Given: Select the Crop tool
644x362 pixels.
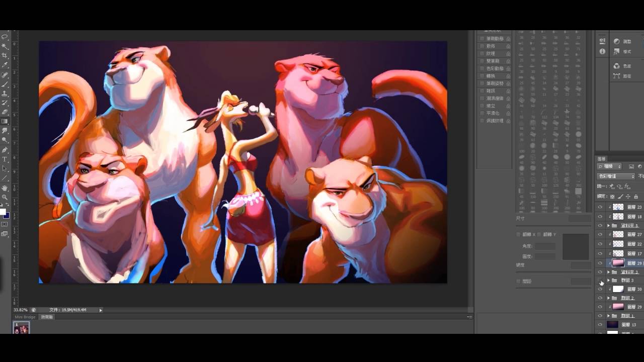Looking at the screenshot, I should pyautogui.click(x=5, y=55).
